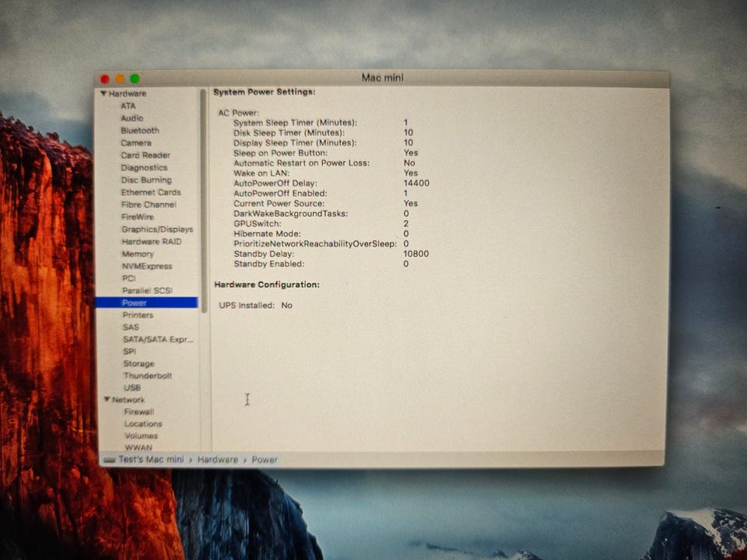Open Locations under Network
Viewport: 747px width, 560px height.
(143, 424)
